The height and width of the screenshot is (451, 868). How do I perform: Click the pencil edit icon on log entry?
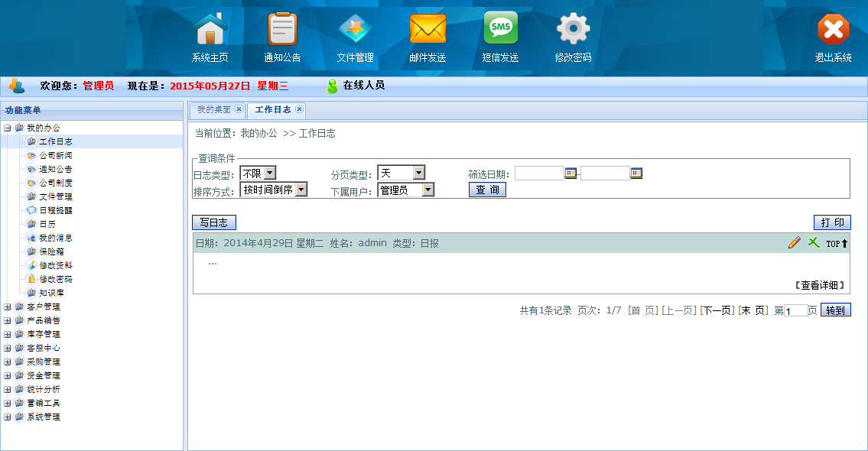(795, 242)
